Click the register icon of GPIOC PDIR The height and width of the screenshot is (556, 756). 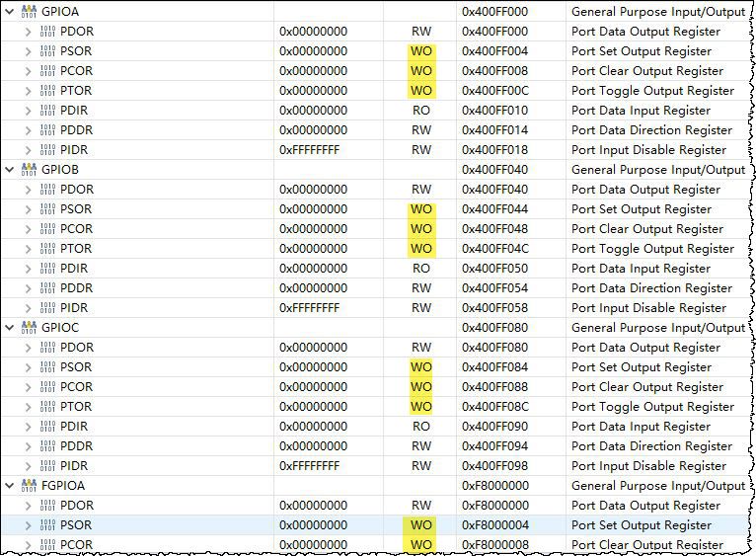[47, 427]
